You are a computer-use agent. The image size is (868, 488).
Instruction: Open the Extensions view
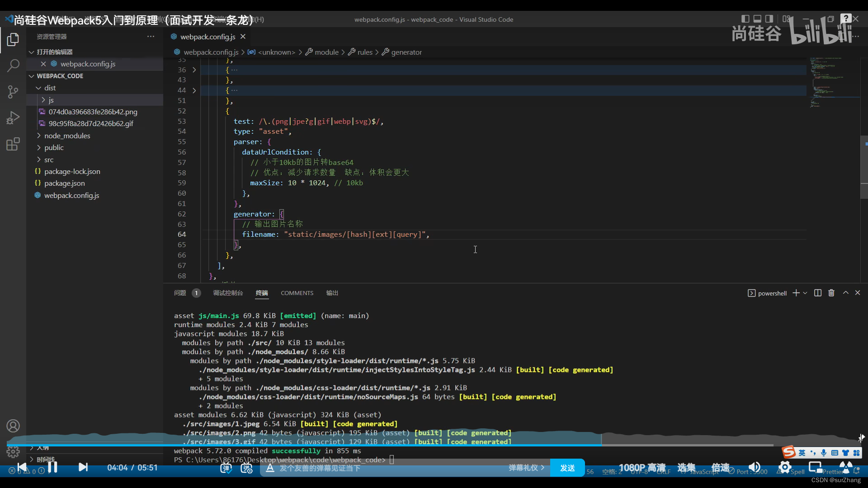pos(13,144)
